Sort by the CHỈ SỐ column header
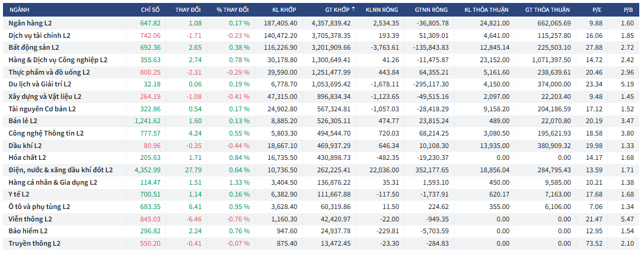644x254 pixels. click(x=150, y=10)
